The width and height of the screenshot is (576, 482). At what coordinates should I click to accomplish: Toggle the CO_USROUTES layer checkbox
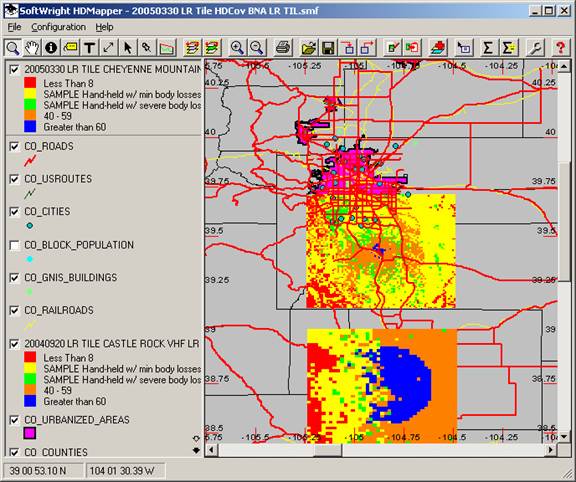coord(14,179)
